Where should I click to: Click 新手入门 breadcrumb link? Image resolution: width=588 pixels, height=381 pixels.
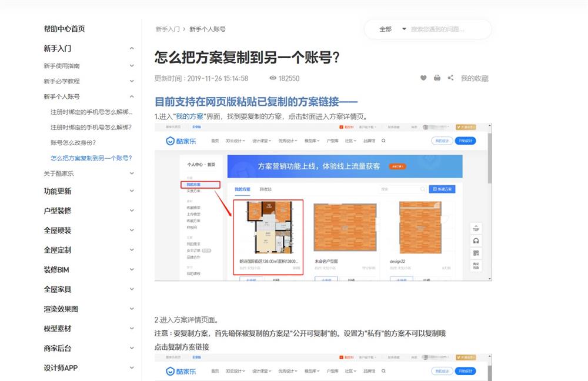[x=168, y=29]
